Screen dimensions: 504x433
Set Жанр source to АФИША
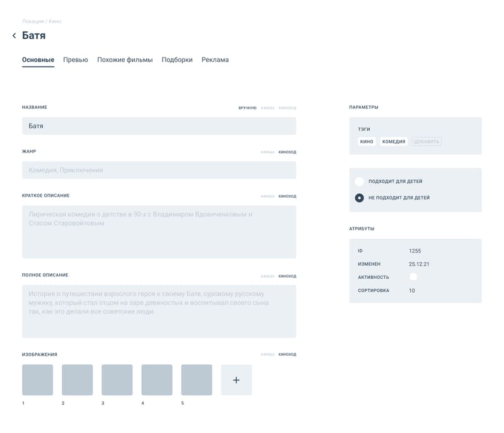coord(267,152)
